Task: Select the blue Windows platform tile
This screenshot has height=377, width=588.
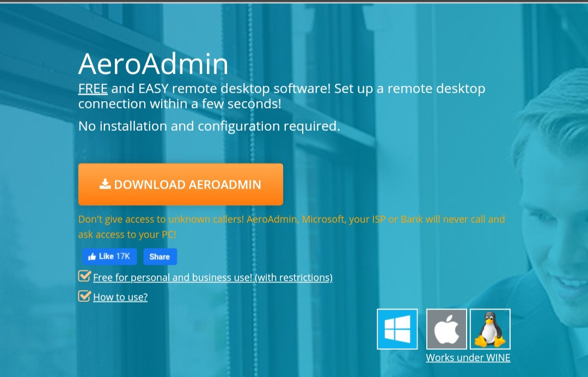Action: point(397,329)
